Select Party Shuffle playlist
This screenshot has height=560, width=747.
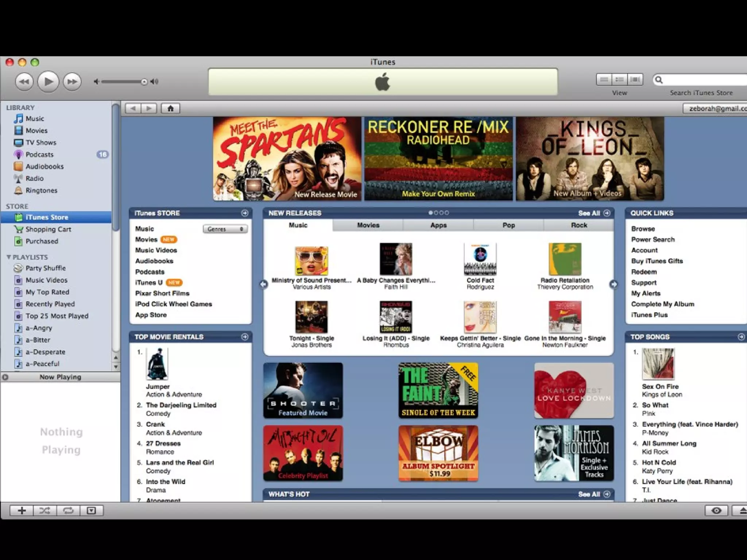pos(45,268)
